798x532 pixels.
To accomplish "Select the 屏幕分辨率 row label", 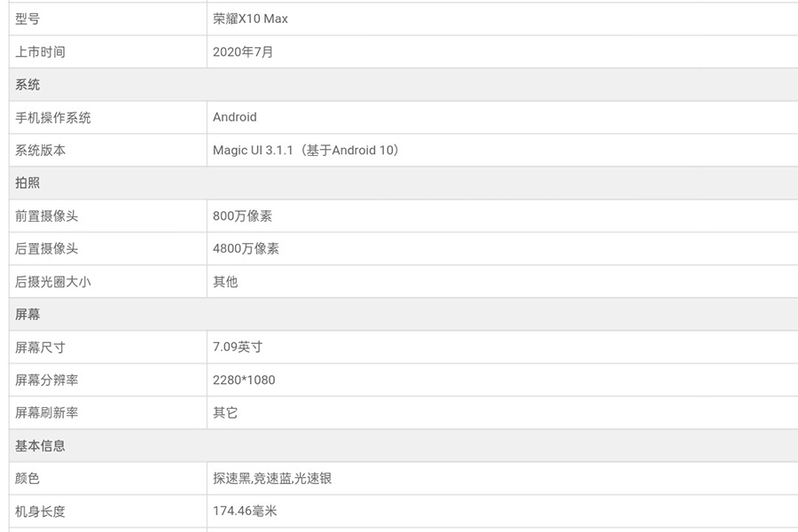I will point(46,379).
